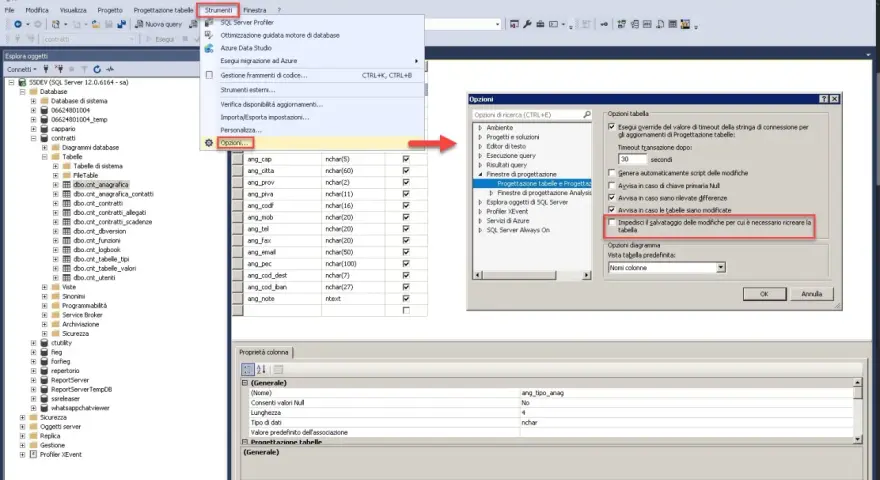Image resolution: width=880 pixels, height=480 pixels.
Task: Click the search magnifier in Opzioni dialog
Action: coord(587,115)
